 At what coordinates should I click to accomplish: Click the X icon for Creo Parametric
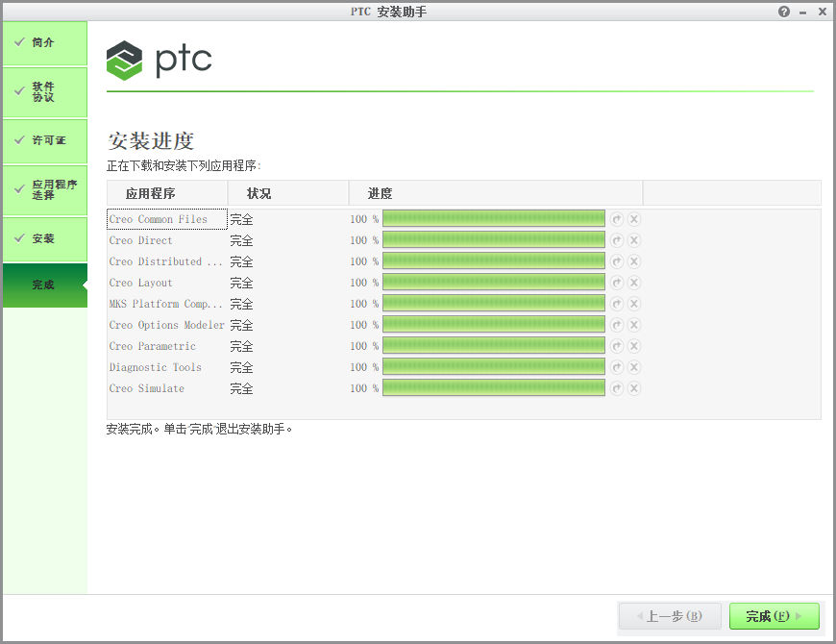coord(634,346)
